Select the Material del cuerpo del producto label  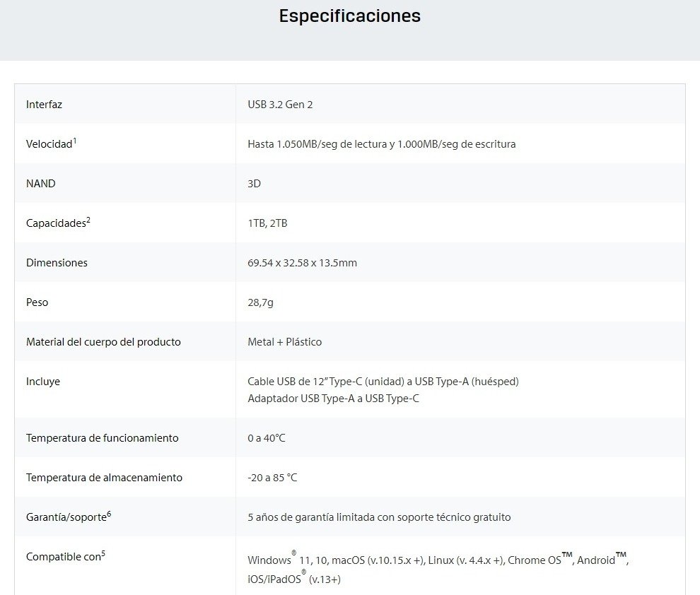[103, 342]
